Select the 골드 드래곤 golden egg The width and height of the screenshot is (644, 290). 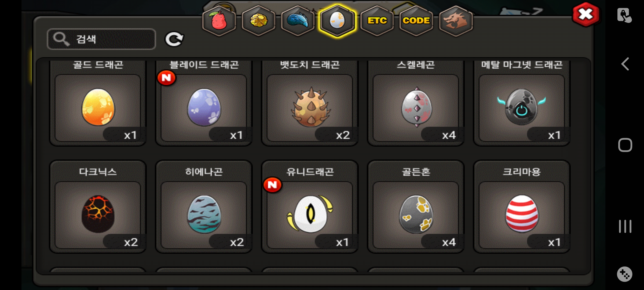[98, 108]
